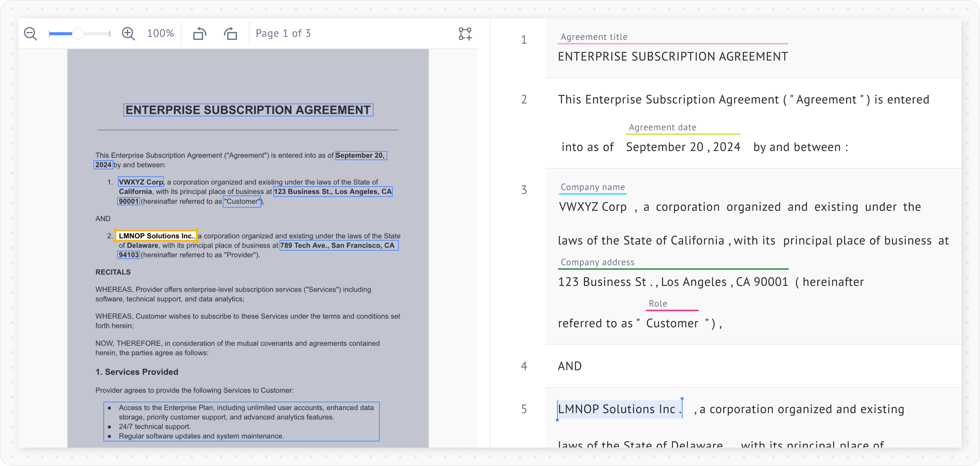This screenshot has height=466, width=980.
Task: Click the add bounding box icon
Action: point(465,34)
